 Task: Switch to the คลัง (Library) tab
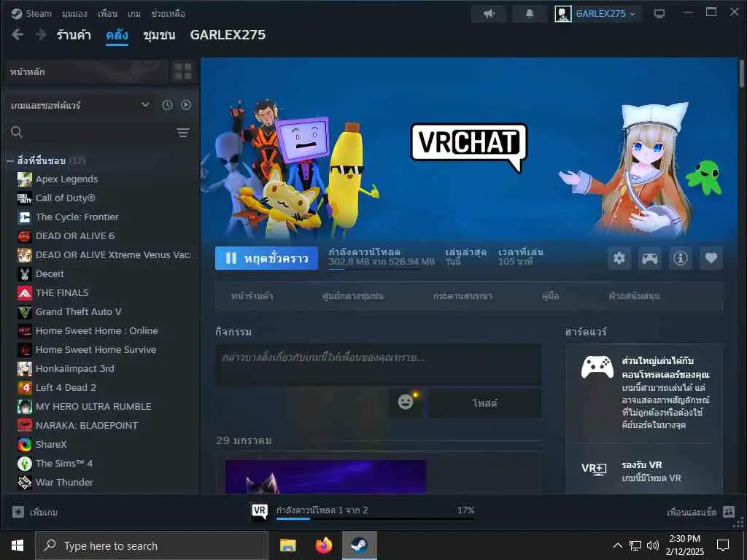(x=117, y=35)
